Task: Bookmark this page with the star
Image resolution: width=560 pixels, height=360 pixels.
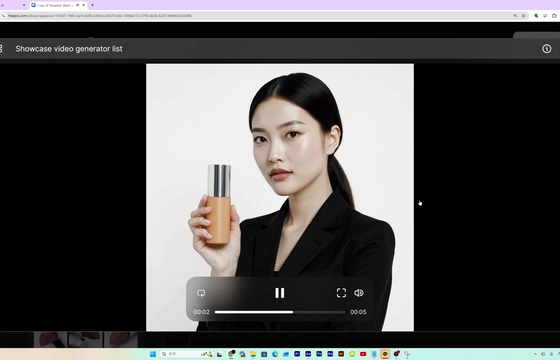Action: pos(524,16)
